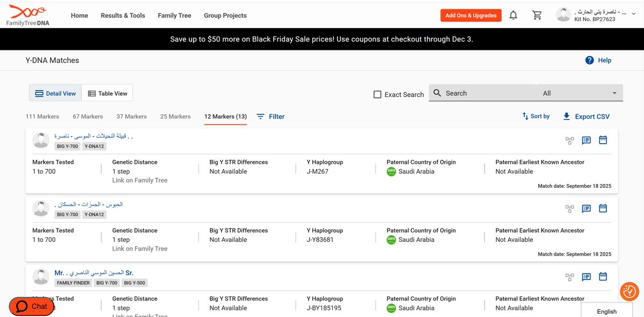
Task: Click haplogroup J-M267 value
Action: pos(318,172)
